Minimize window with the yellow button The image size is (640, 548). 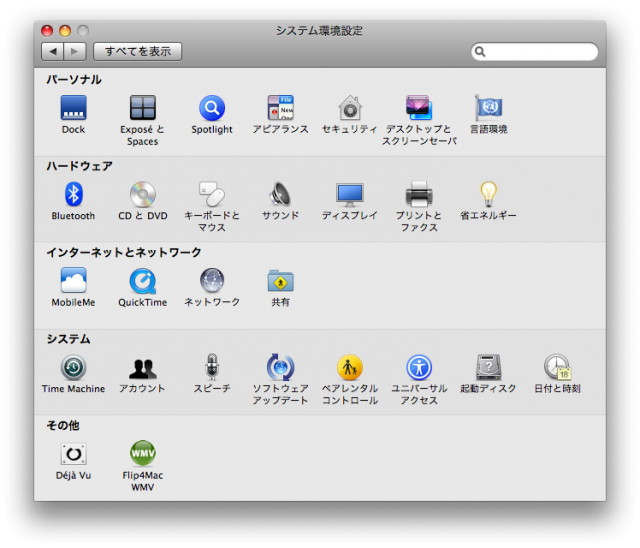(x=65, y=31)
